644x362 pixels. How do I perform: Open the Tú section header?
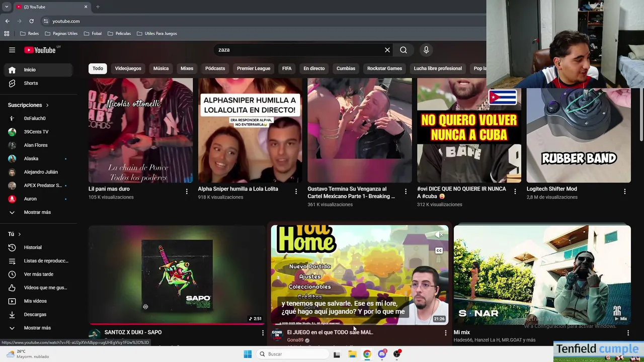coord(15,234)
